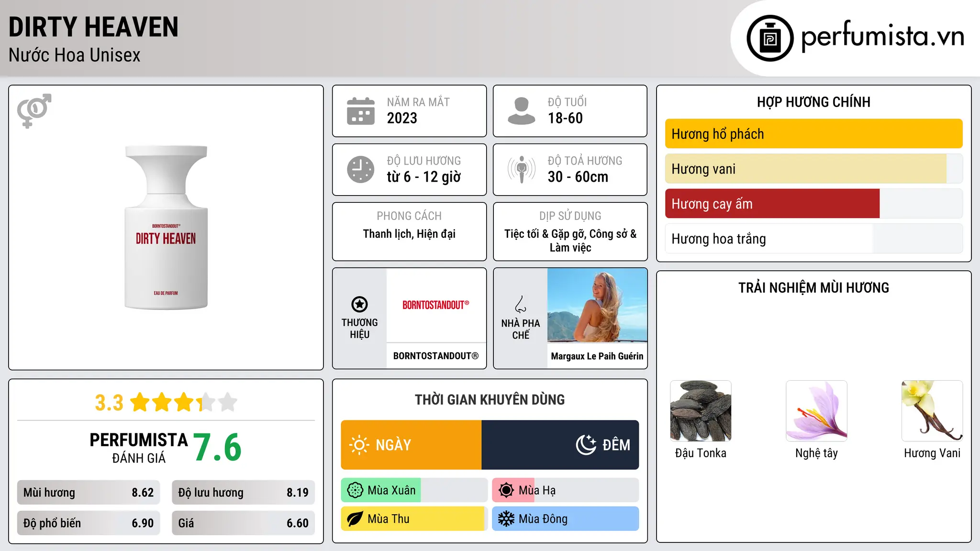This screenshot has width=980, height=551.
Task: Click the clock icon beside Độ lưu hương
Action: tap(361, 169)
